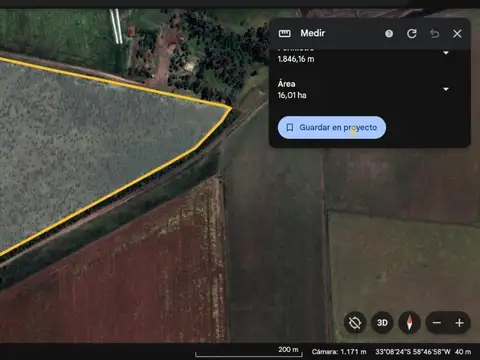Click Guardar en proyecto button
The width and height of the screenshot is (480, 360).
[x=332, y=127]
